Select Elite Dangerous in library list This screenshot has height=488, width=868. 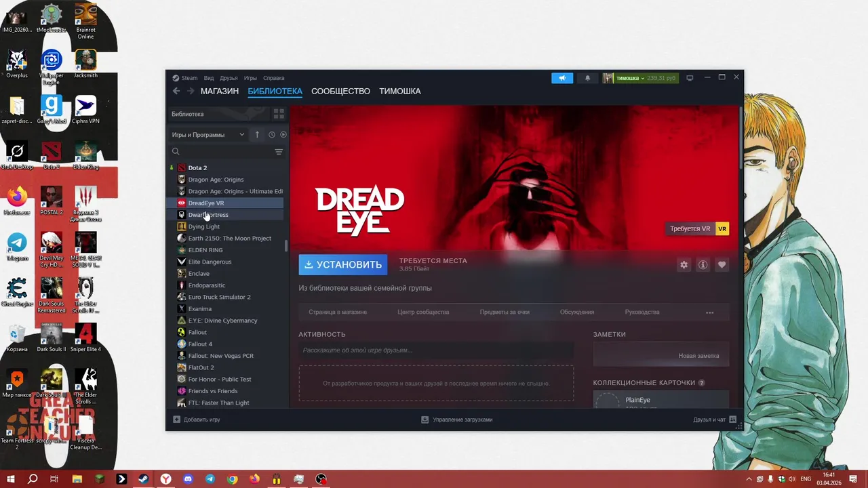click(x=226, y=262)
